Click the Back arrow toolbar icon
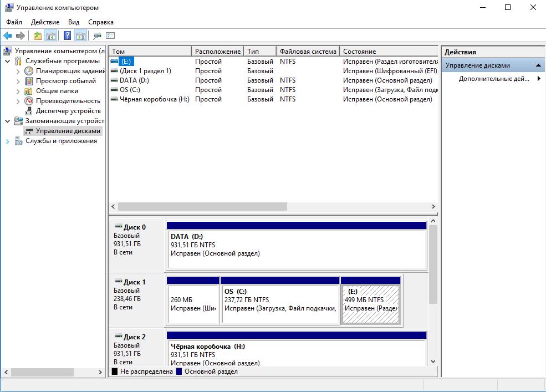Screen dimensions: 546x392 coord(8,35)
